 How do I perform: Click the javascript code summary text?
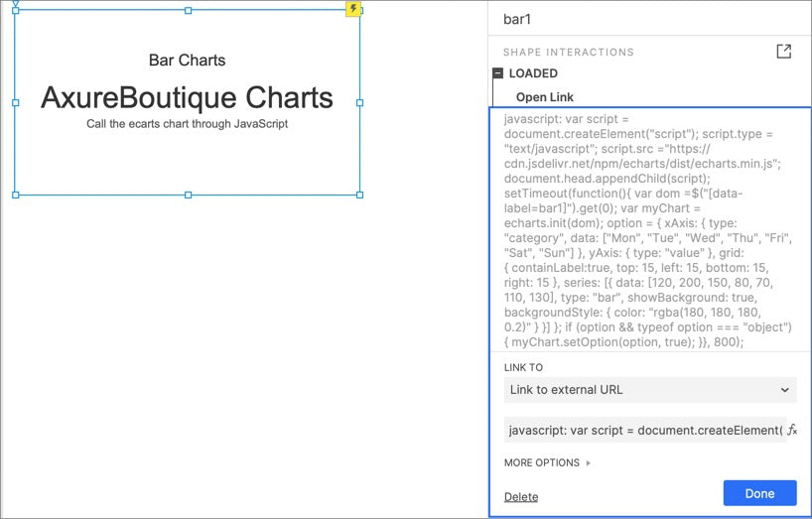[648, 230]
